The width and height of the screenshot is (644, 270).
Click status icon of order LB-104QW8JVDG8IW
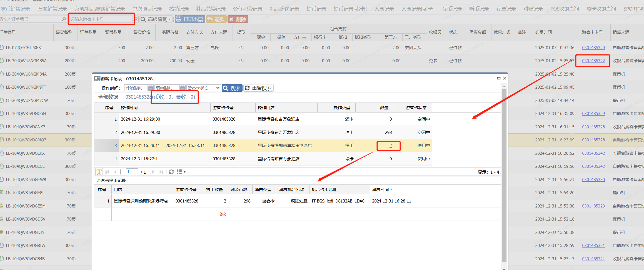(2, 245)
